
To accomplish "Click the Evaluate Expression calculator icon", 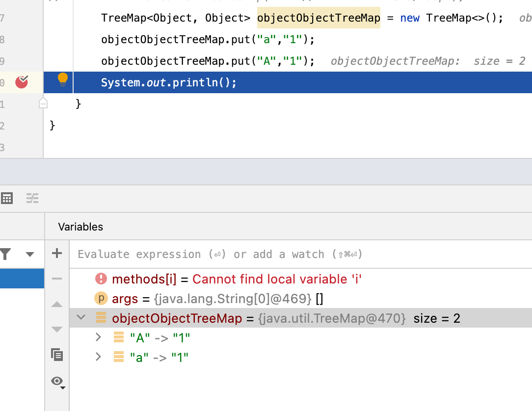I will (x=7, y=199).
